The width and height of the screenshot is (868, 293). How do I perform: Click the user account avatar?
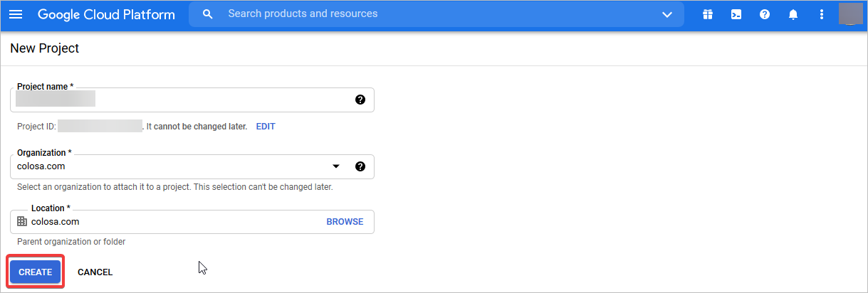tap(850, 14)
